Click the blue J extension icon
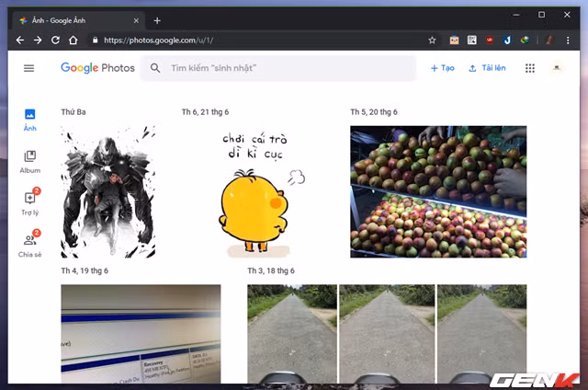The width and height of the screenshot is (588, 390). point(507,40)
